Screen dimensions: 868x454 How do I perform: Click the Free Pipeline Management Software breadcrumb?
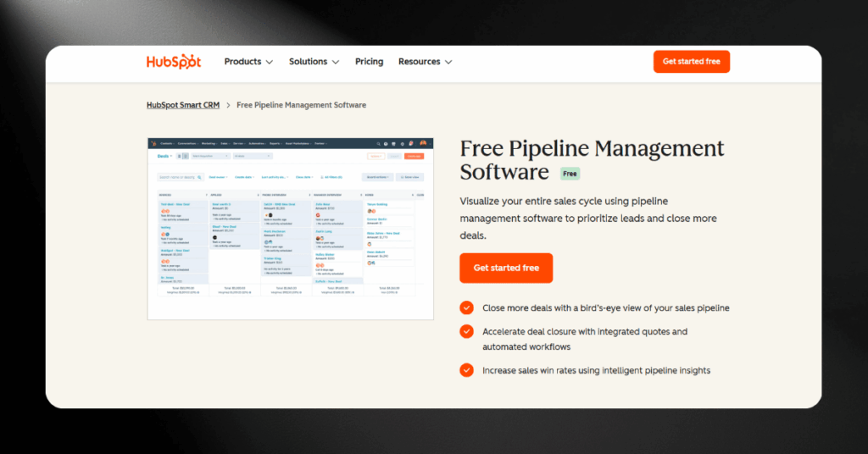[x=301, y=105]
